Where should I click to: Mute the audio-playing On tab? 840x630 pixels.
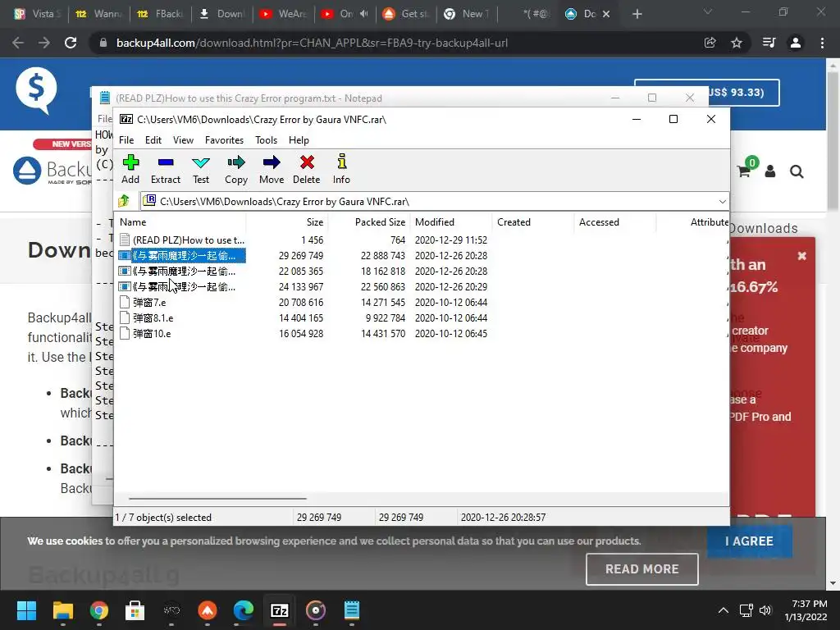pos(364,14)
